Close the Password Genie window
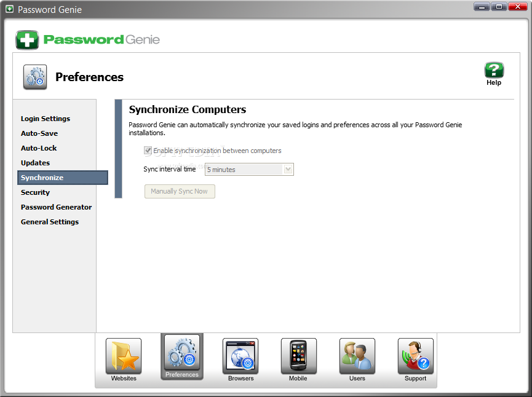Image resolution: width=532 pixels, height=397 pixels. [518, 6]
